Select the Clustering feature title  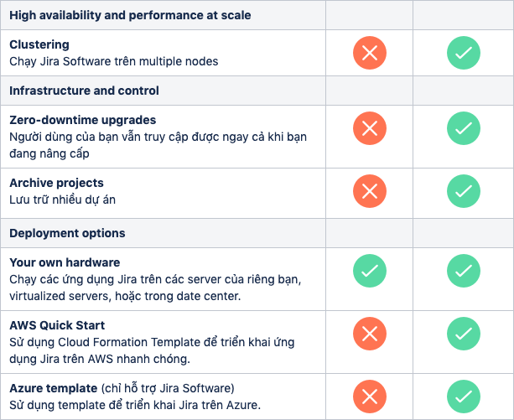tap(39, 44)
